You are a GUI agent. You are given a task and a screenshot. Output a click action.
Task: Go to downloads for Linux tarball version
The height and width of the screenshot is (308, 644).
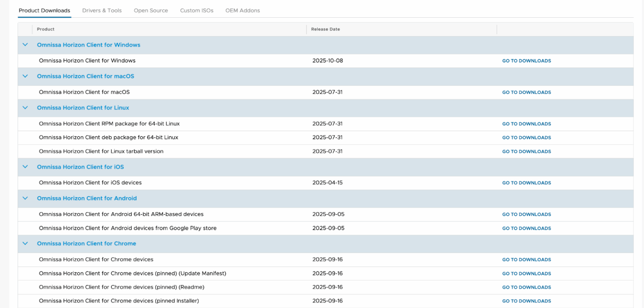tap(526, 151)
